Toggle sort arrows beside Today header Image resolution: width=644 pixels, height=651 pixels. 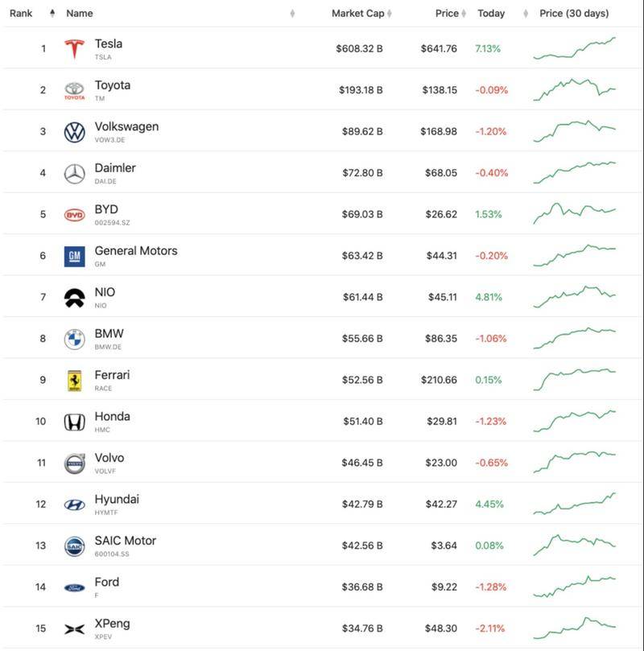(x=526, y=14)
